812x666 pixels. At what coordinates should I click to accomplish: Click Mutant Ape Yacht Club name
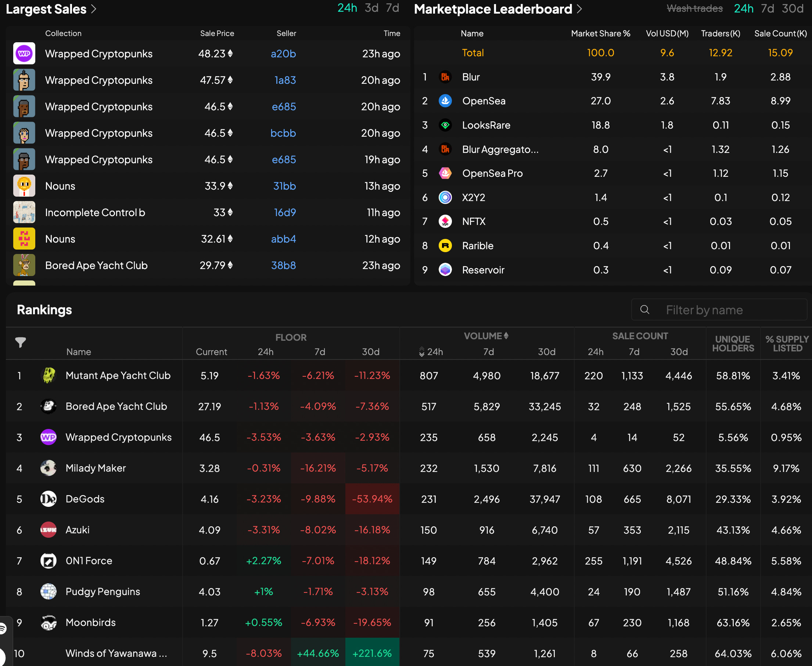coord(118,376)
